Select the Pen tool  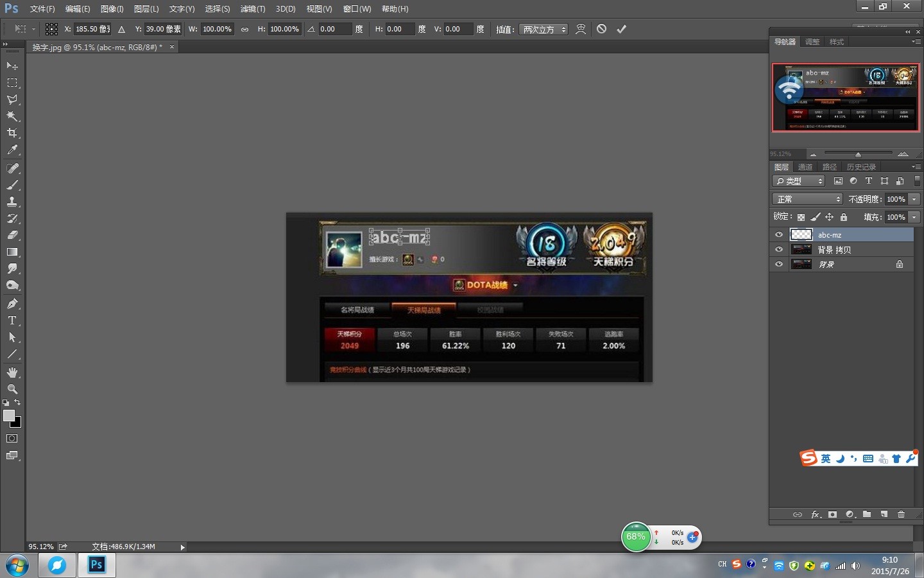pyautogui.click(x=12, y=304)
